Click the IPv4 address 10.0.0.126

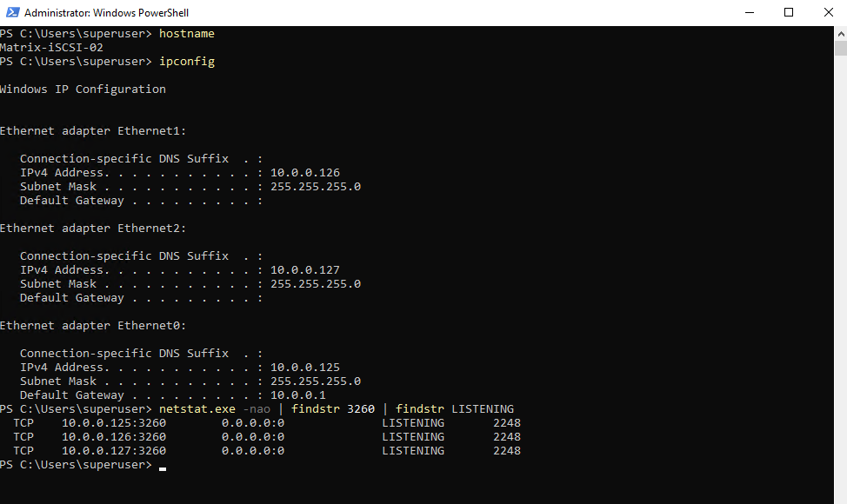coord(305,173)
